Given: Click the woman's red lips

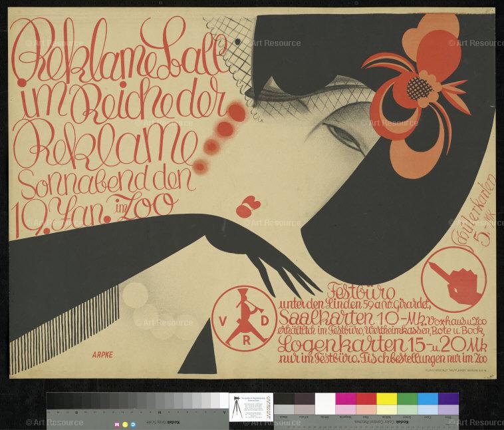Looking at the screenshot, I should pyautogui.click(x=248, y=207).
